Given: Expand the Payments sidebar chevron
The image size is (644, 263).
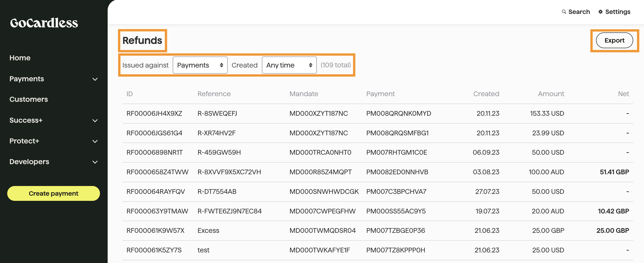Looking at the screenshot, I should coord(95,79).
